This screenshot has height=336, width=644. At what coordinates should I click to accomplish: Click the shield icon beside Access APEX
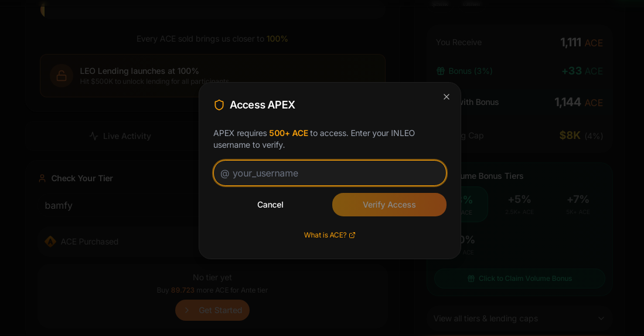click(x=219, y=105)
